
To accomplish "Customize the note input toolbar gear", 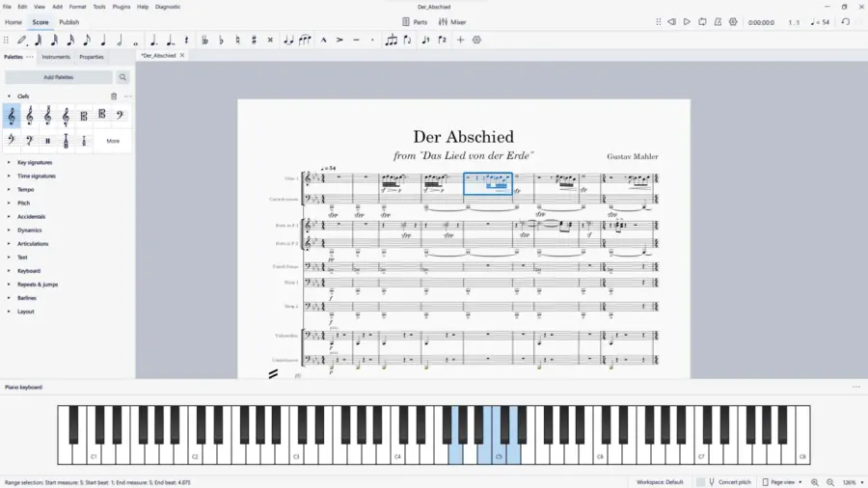I will [476, 40].
